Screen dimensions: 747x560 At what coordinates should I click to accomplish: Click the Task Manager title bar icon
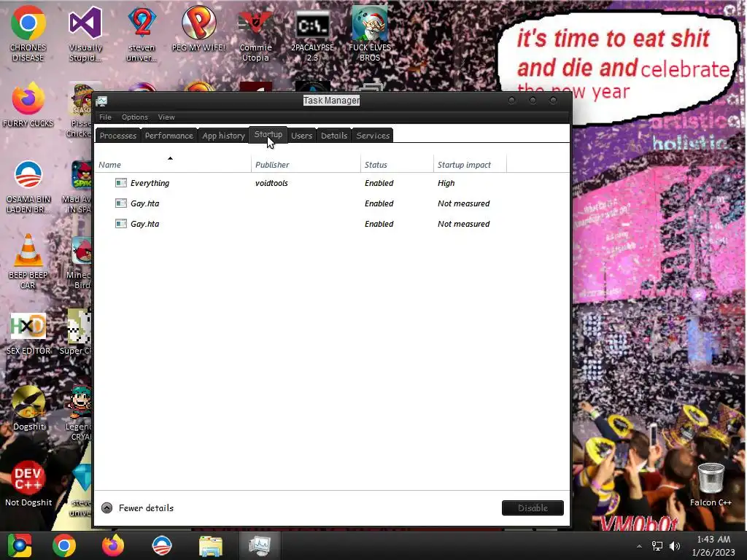101,101
